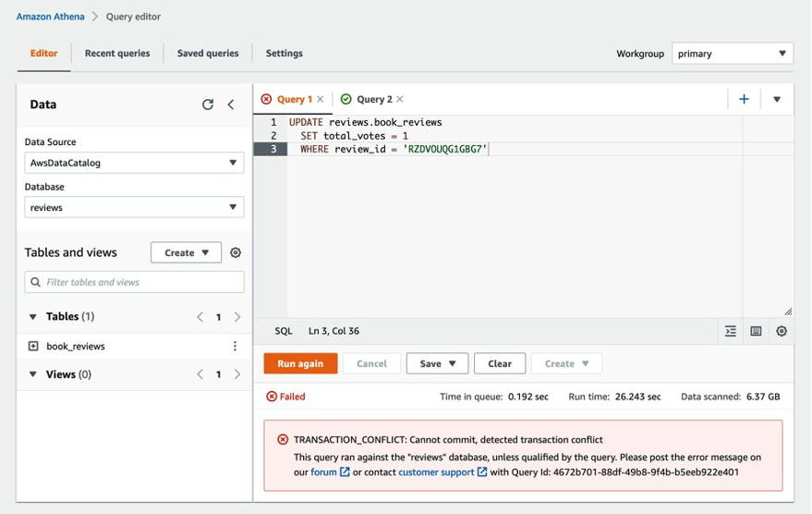The height and width of the screenshot is (514, 812).
Task: Open the Workgroup primary dropdown
Action: (733, 54)
